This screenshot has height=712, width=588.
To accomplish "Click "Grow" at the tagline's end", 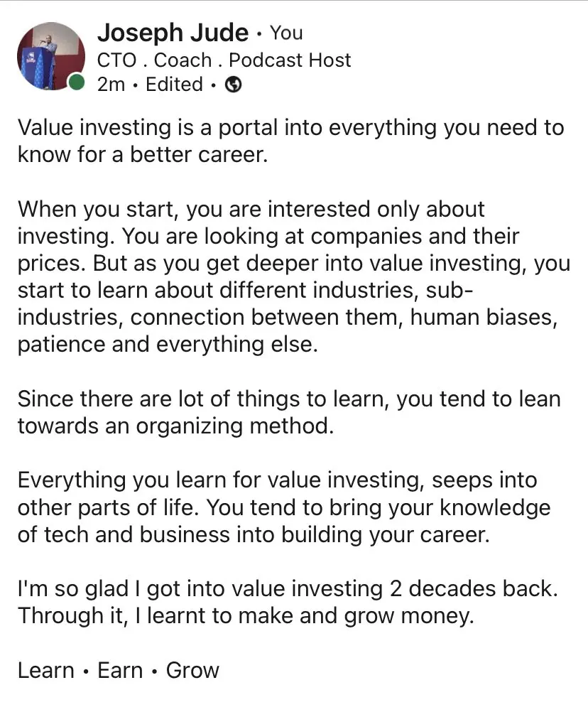I will click(192, 670).
